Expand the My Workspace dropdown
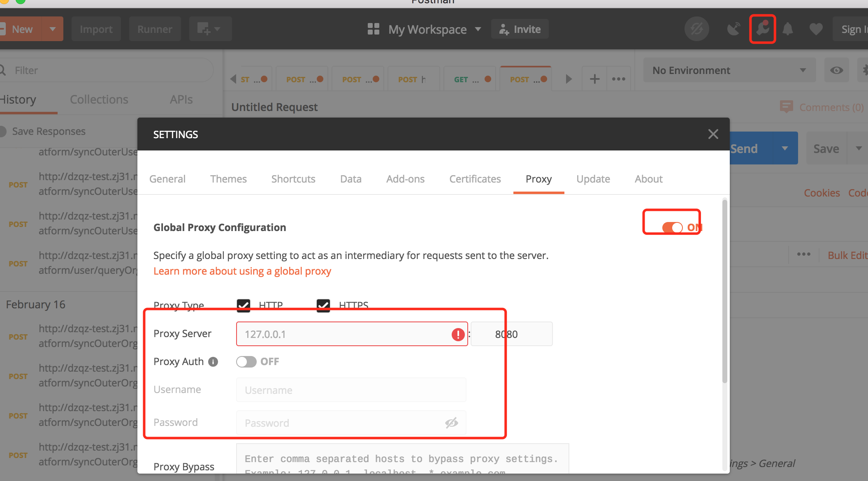 (x=478, y=29)
